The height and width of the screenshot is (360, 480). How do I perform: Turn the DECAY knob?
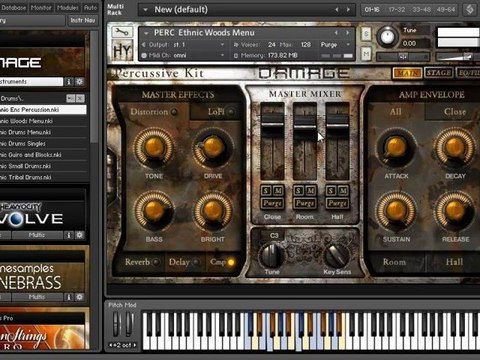pos(455,148)
